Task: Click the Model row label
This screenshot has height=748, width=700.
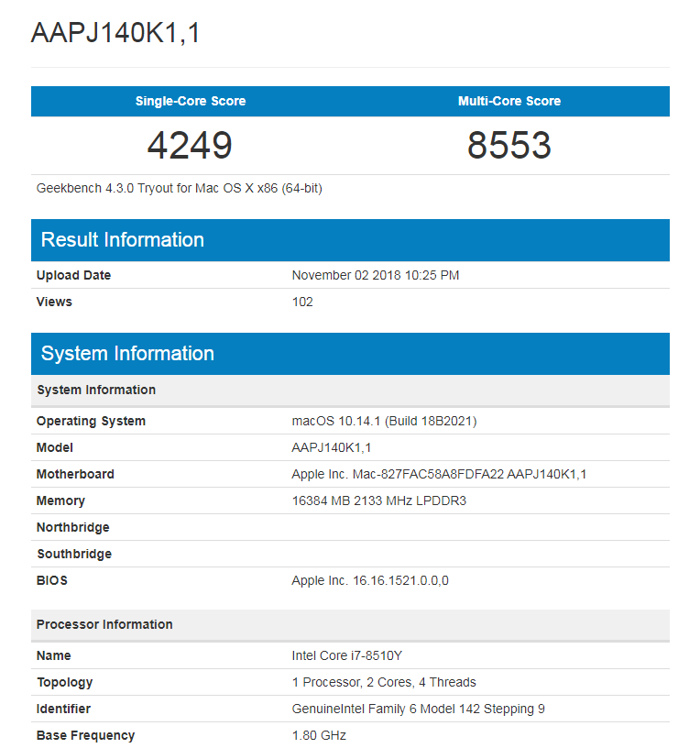Action: pyautogui.click(x=54, y=447)
